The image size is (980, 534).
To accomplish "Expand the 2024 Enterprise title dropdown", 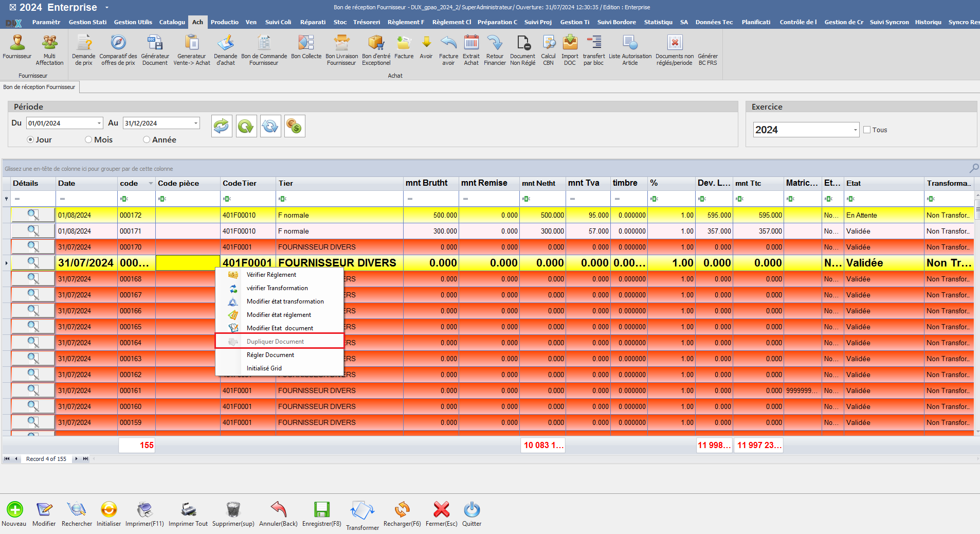I will (107, 7).
